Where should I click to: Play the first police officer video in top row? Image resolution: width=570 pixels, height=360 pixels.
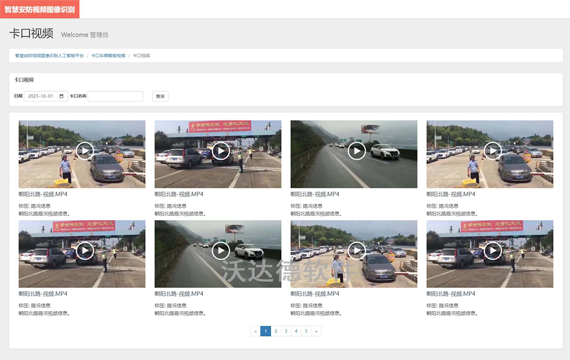tap(85, 151)
